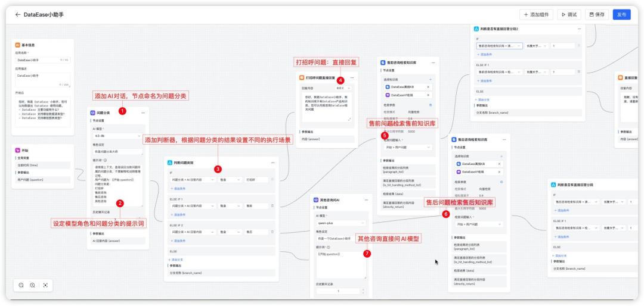Click the 应用名称 field containing DataEase小助手
Image resolution: width=644 pixels, height=306 pixels.
tap(43, 60)
